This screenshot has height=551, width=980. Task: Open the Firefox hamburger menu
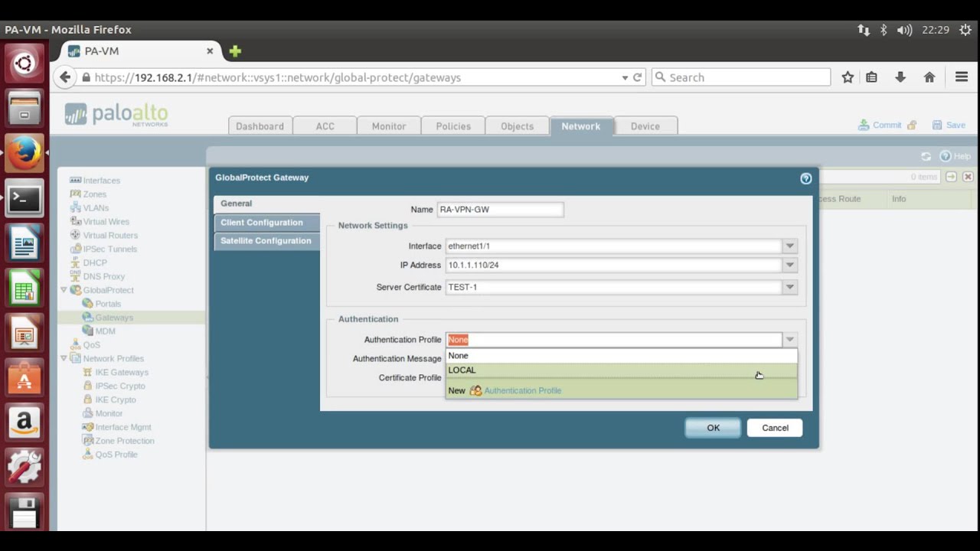click(962, 77)
